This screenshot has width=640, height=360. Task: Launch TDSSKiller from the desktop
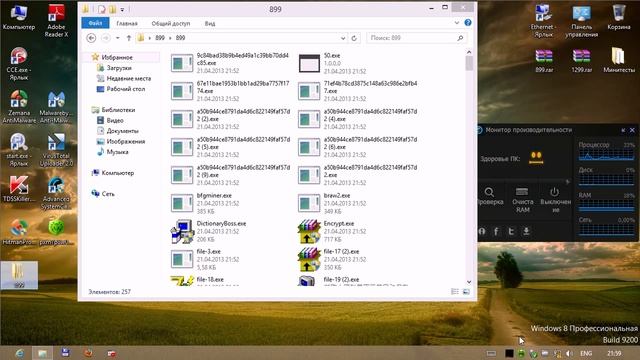coord(19,189)
